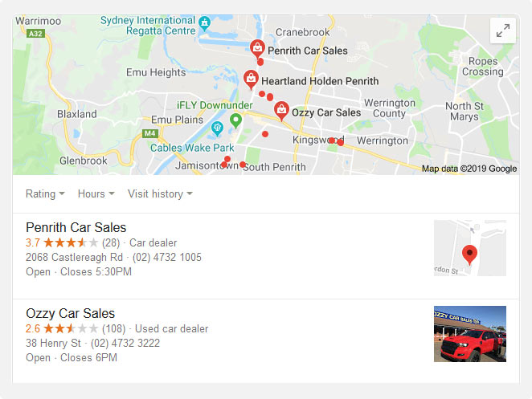Viewport: 532px width, 399px height.
Task: Click Penrith Car Sales 3.7 star rating
Action: (62, 242)
